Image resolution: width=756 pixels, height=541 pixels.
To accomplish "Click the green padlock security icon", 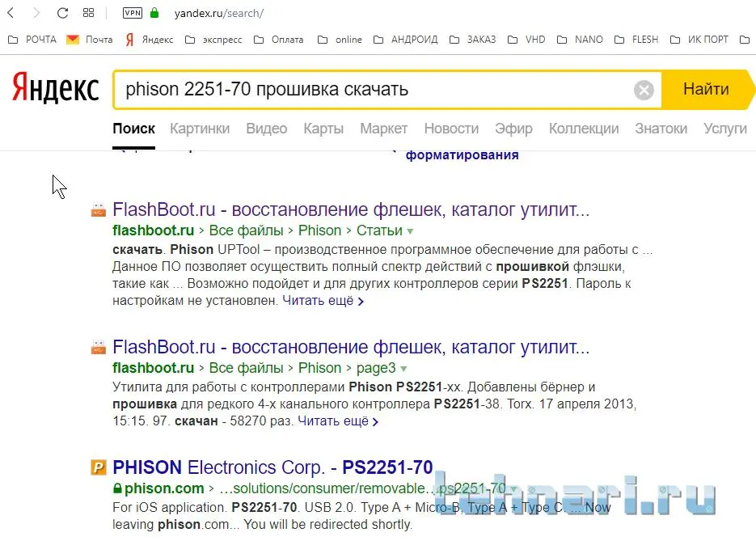I will click(x=154, y=13).
